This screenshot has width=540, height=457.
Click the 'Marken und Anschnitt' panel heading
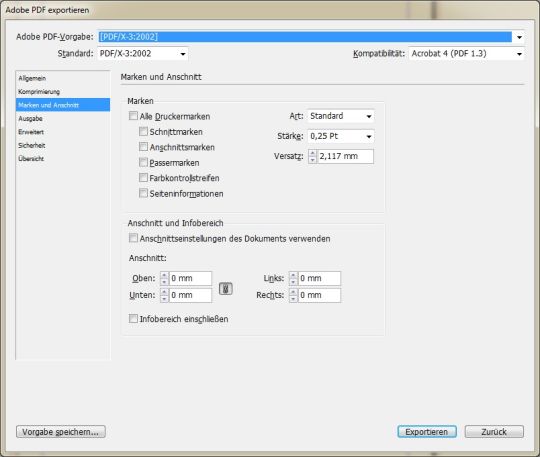coord(161,77)
